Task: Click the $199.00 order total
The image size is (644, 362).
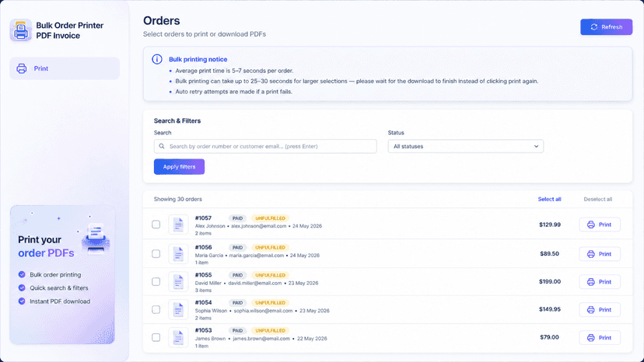Action: tap(550, 282)
